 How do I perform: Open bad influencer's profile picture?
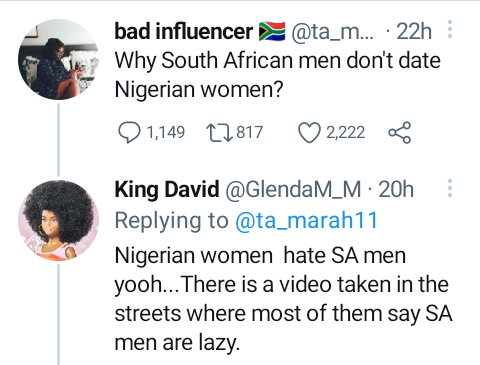coord(58,59)
